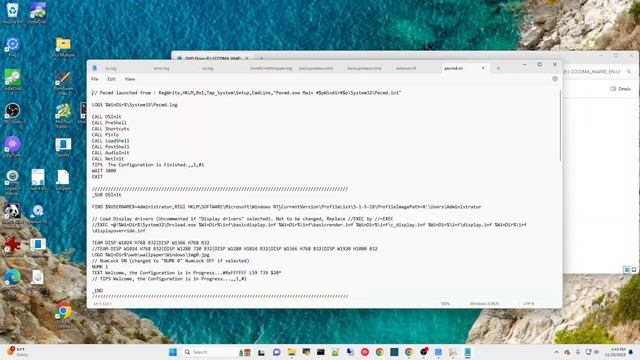Switch to the InstallCmdWrapper.log tab
This screenshot has width=640, height=360.
click(x=271, y=68)
